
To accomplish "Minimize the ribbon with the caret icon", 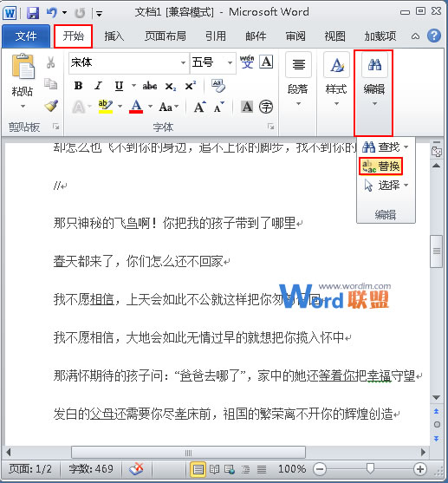I will tap(415, 36).
